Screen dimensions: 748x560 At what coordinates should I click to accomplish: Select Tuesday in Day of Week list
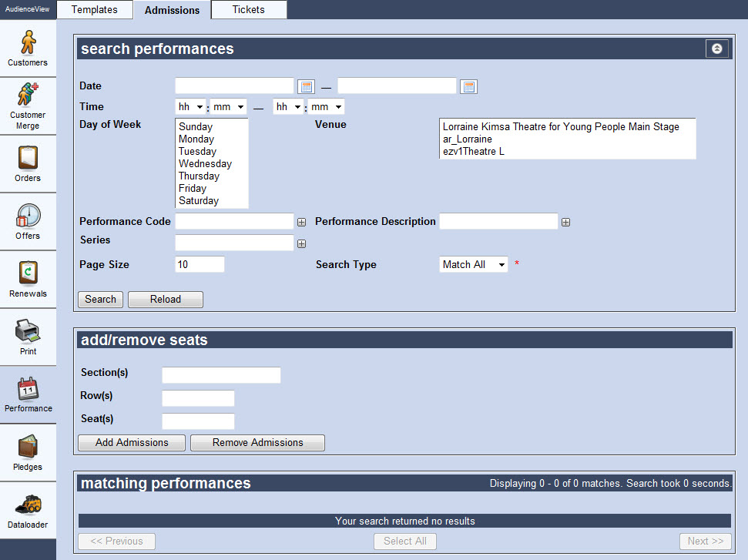tap(212, 152)
